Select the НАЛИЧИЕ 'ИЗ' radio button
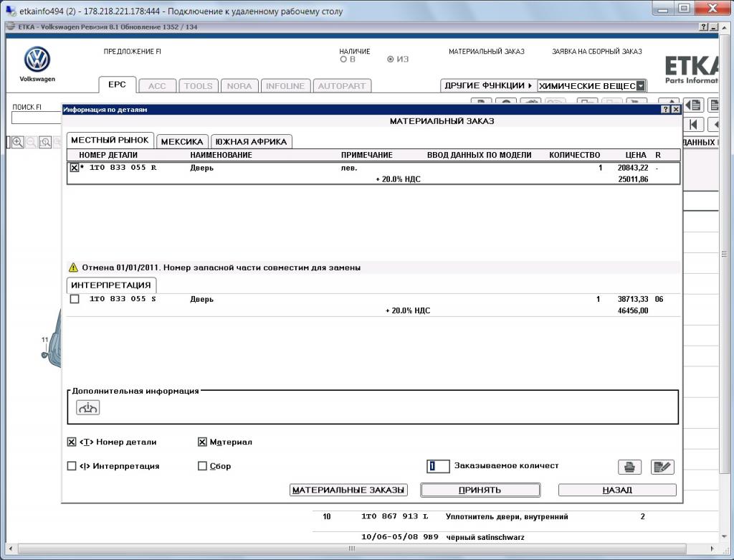Viewport: 734px width, 560px height. 391,60
